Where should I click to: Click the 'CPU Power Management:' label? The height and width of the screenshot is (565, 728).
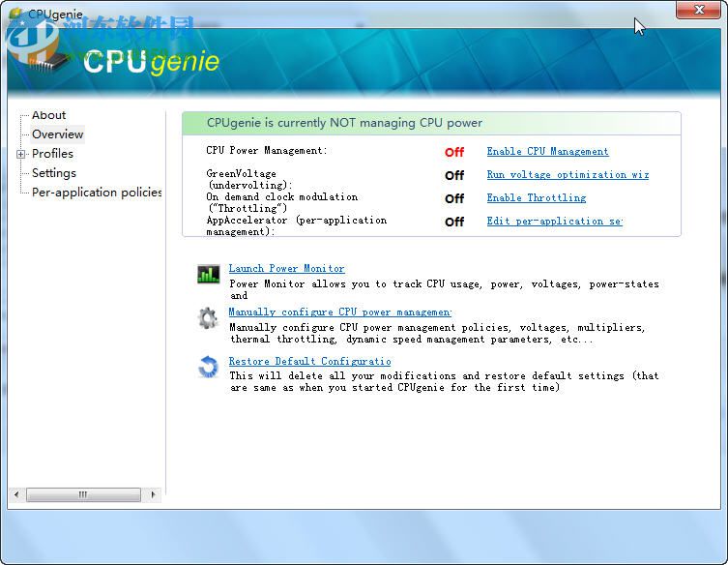[x=267, y=151]
